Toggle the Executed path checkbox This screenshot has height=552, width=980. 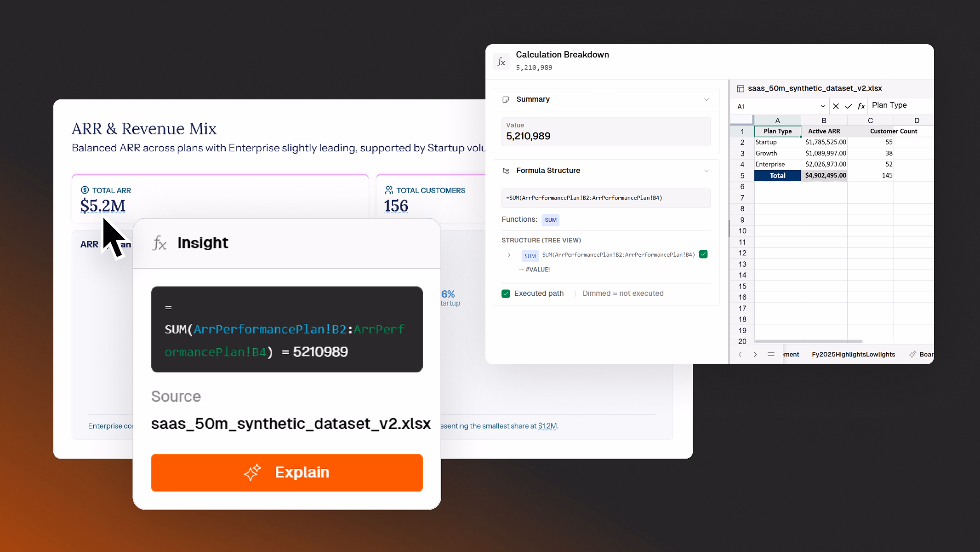coord(506,293)
